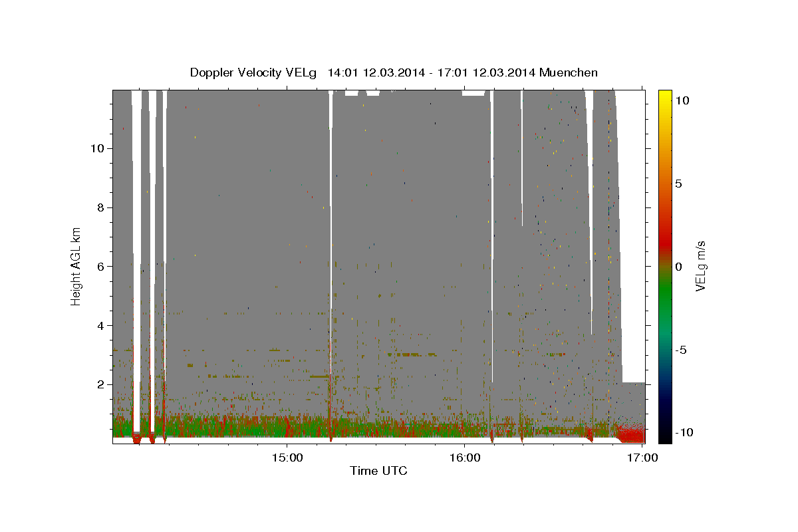Click the height tick label '6'
The height and width of the screenshot is (532, 798).
[x=100, y=267]
